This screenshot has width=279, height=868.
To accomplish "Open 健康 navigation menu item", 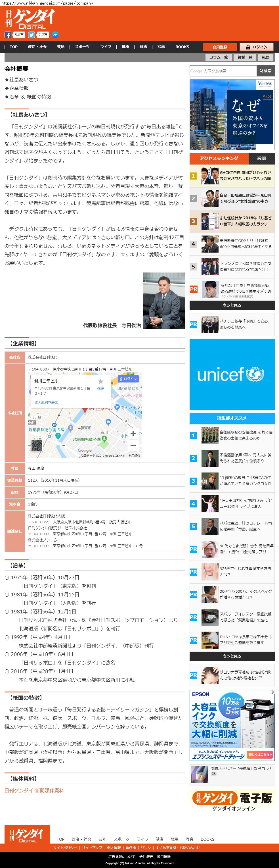I will click(x=125, y=47).
